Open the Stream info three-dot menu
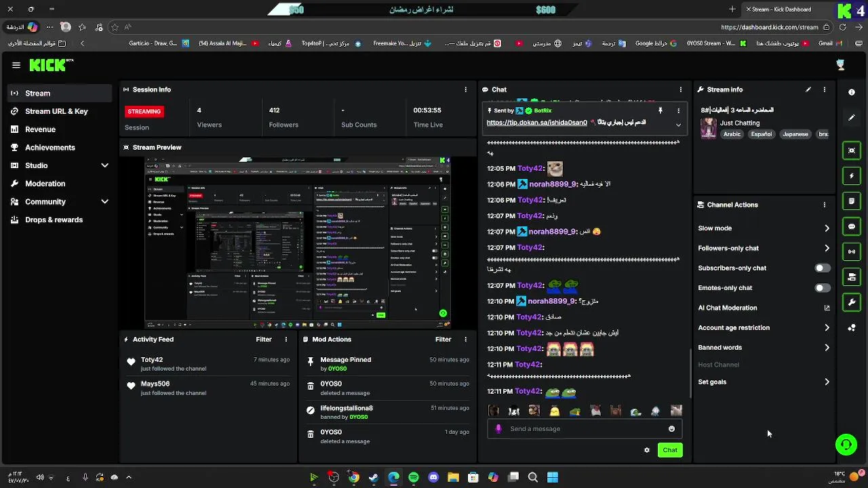Viewport: 868px width, 488px height. coord(825,89)
